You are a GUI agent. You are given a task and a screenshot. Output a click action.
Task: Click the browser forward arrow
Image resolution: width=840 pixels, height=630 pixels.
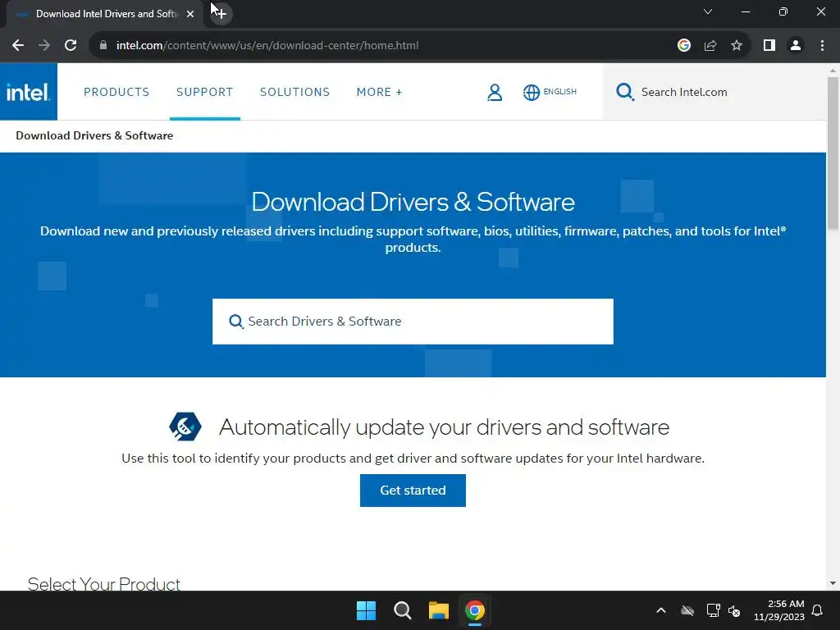pos(44,46)
